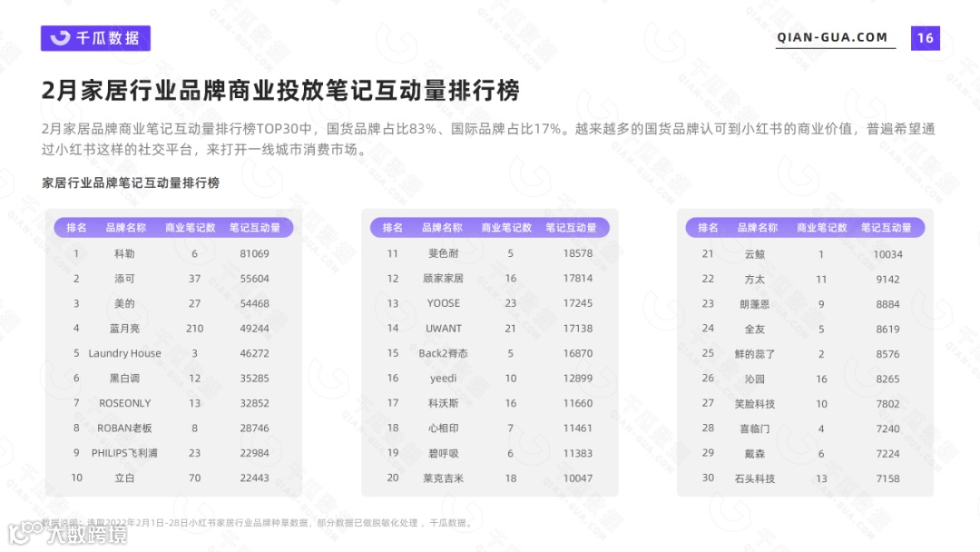Click the 千瓜数据 logo badge

click(x=95, y=38)
